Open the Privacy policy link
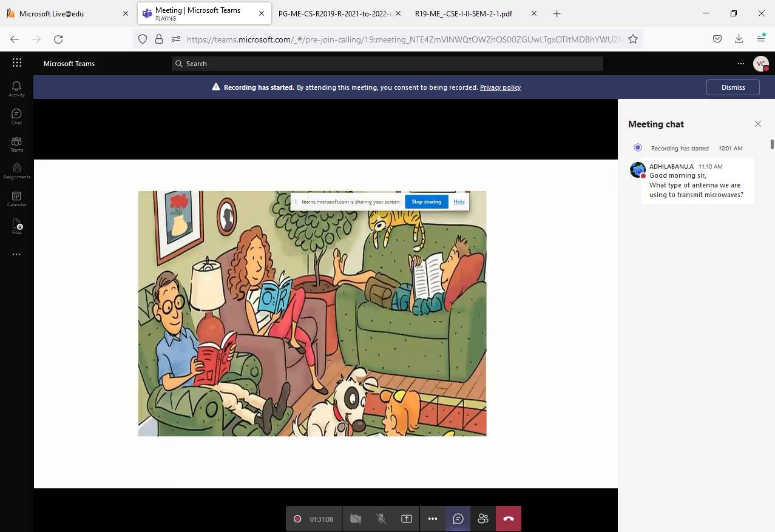Screen dimensions: 775x532 pos(500,87)
